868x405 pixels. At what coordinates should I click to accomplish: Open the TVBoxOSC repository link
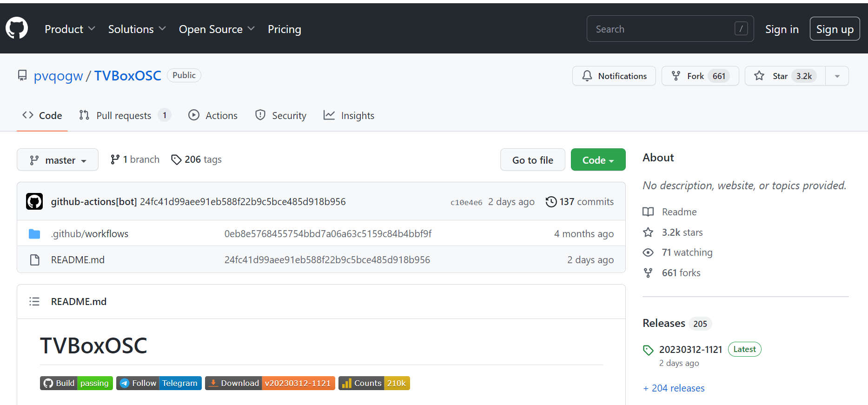[x=128, y=76]
